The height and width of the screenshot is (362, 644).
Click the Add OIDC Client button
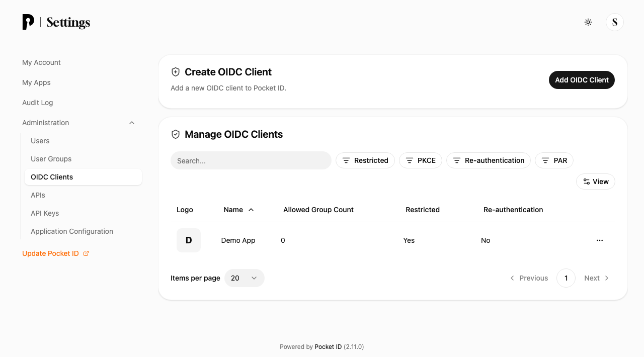tap(582, 80)
